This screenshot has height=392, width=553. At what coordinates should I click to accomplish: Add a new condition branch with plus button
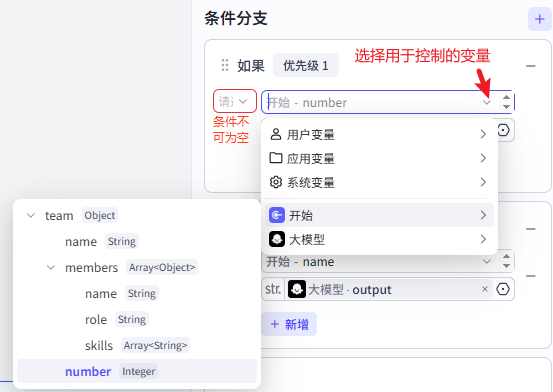pos(540,19)
